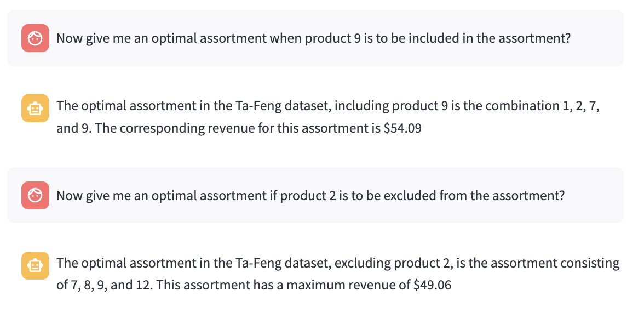This screenshot has height=330, width=644.
Task: Click the robot avatar beside the $54.09 answer
Action: [x=35, y=108]
